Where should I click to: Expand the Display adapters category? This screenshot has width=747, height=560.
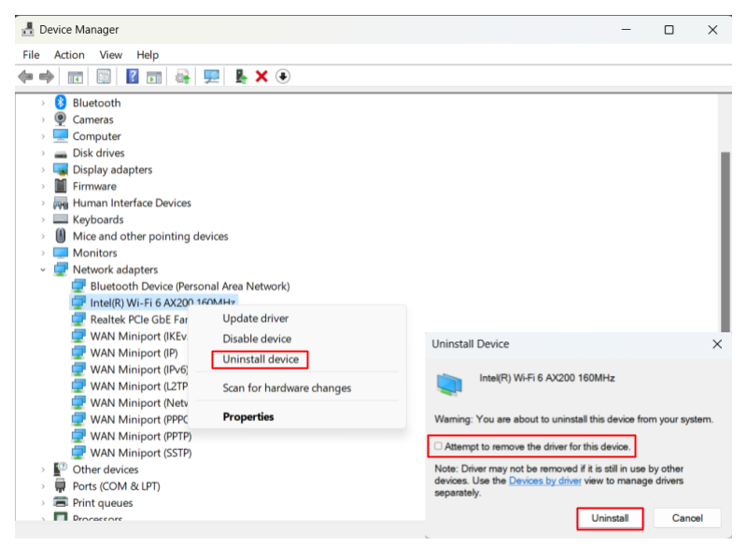43,170
